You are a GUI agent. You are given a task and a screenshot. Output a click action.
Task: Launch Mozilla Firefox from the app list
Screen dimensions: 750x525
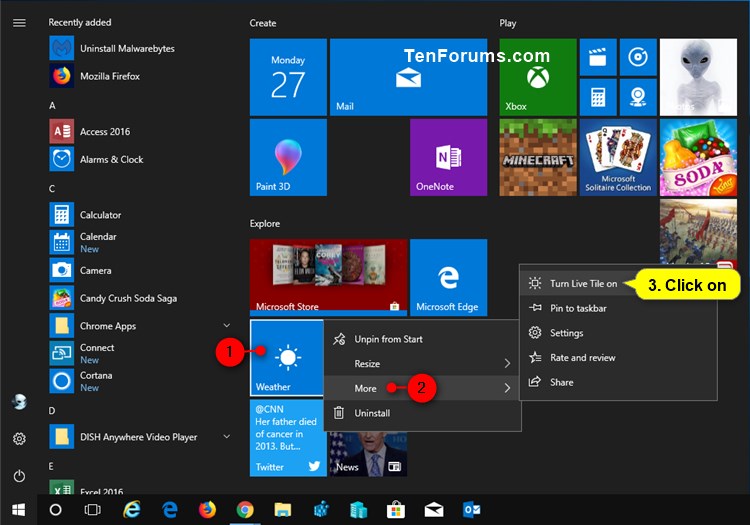(140, 76)
